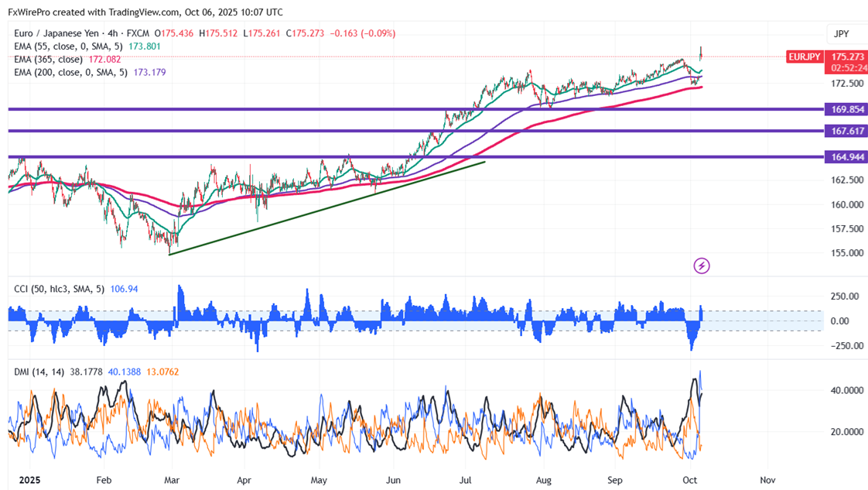The image size is (868, 490).
Task: Click the Nov label on time axis
Action: coord(767,480)
